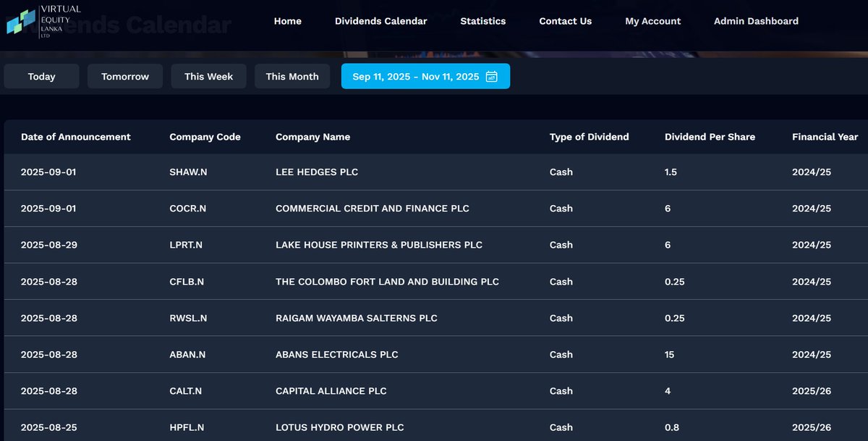This screenshot has width=868, height=441.
Task: Click the 2025-08-29 announcement date
Action: pyautogui.click(x=49, y=245)
